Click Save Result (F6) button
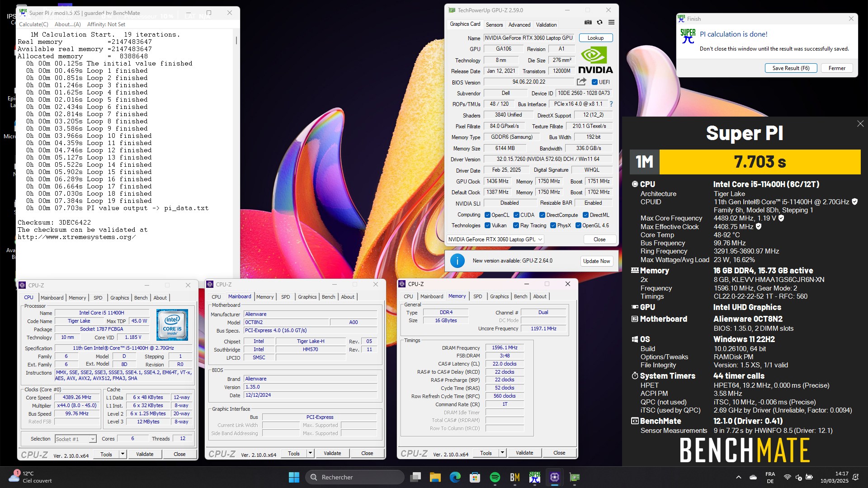This screenshot has width=868, height=488. (x=791, y=68)
